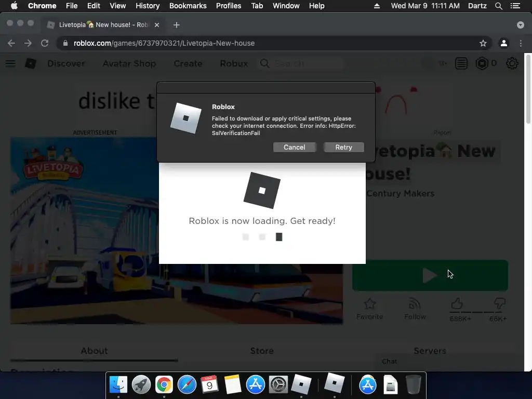Open Trash in the Dock
This screenshot has height=399, width=532.
click(x=413, y=384)
